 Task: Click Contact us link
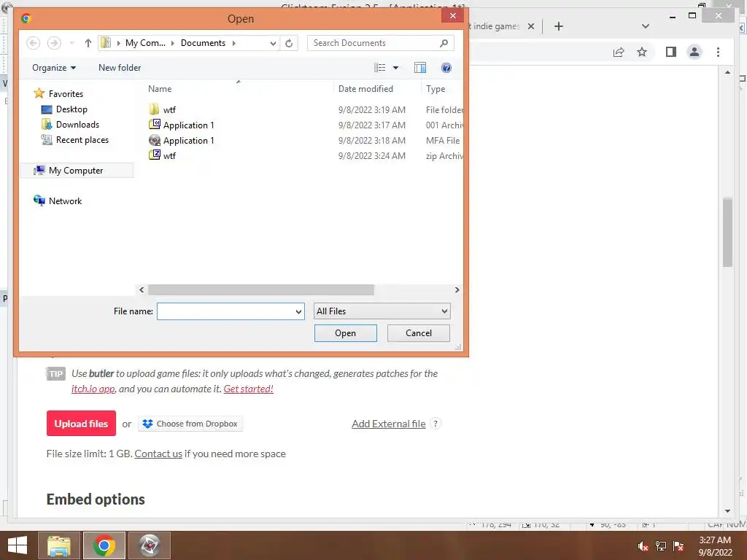pos(158,454)
